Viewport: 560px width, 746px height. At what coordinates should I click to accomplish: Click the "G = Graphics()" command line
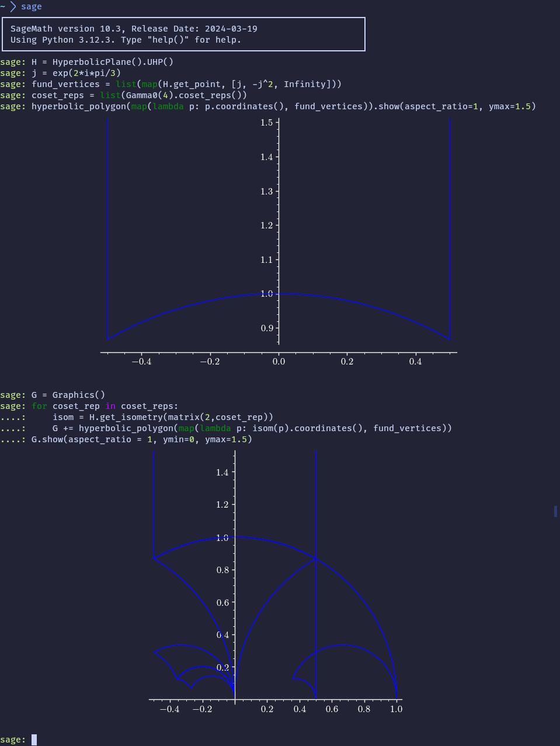(68, 395)
